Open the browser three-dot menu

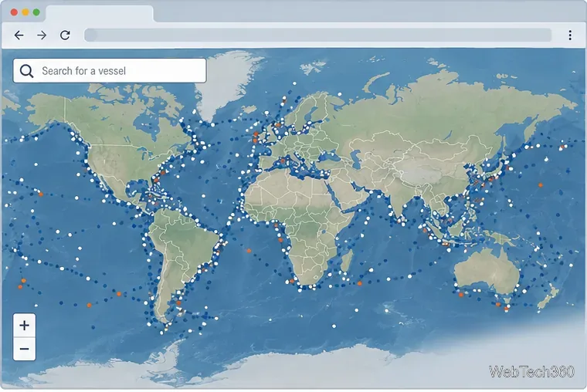[x=570, y=35]
